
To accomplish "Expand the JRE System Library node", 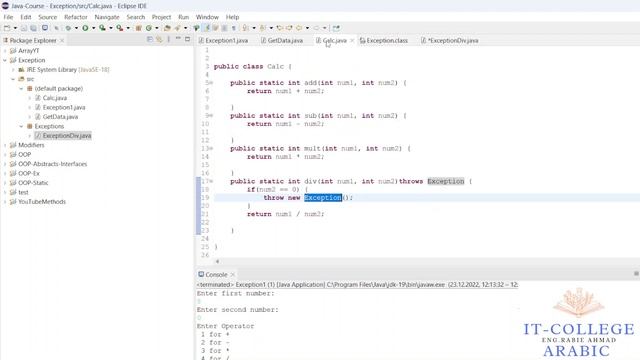I will point(13,69).
